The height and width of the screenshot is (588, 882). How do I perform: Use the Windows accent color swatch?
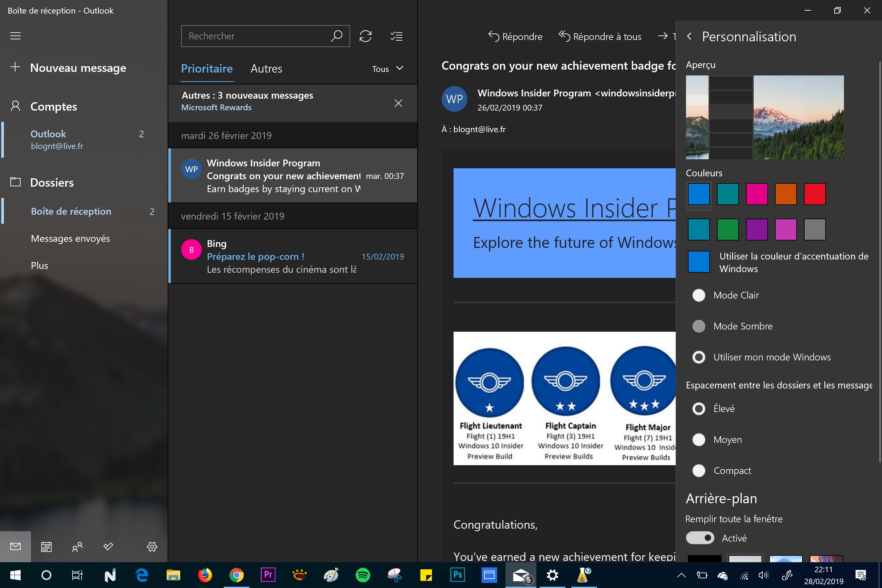pyautogui.click(x=699, y=262)
